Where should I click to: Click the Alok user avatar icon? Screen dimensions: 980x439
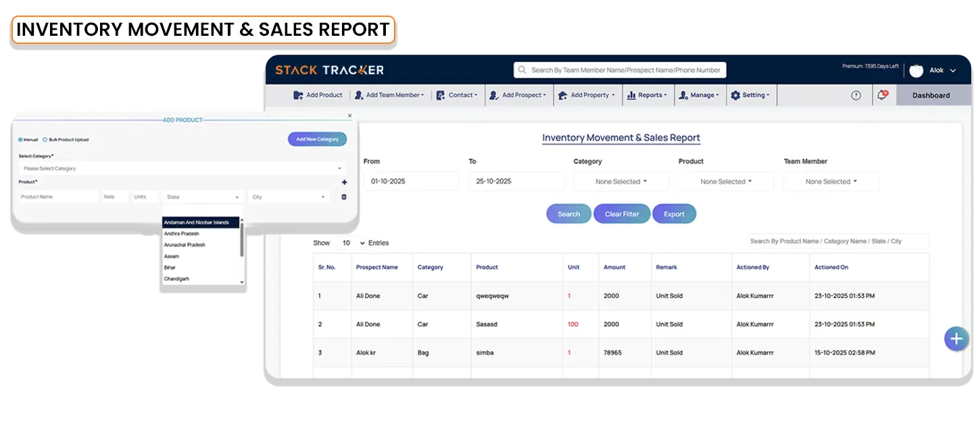click(x=916, y=70)
